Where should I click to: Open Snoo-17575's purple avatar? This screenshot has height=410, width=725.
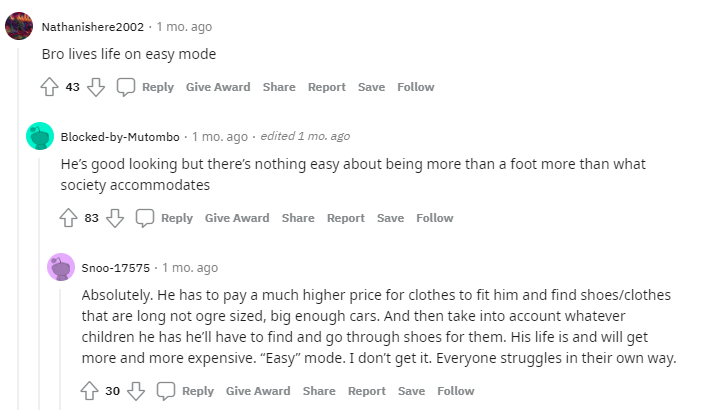pos(61,267)
